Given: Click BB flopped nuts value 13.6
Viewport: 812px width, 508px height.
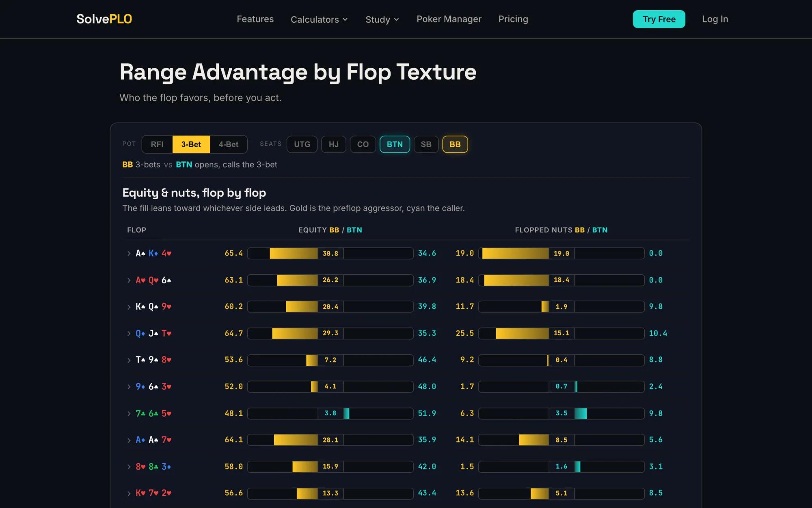Looking at the screenshot, I should pyautogui.click(x=464, y=493).
